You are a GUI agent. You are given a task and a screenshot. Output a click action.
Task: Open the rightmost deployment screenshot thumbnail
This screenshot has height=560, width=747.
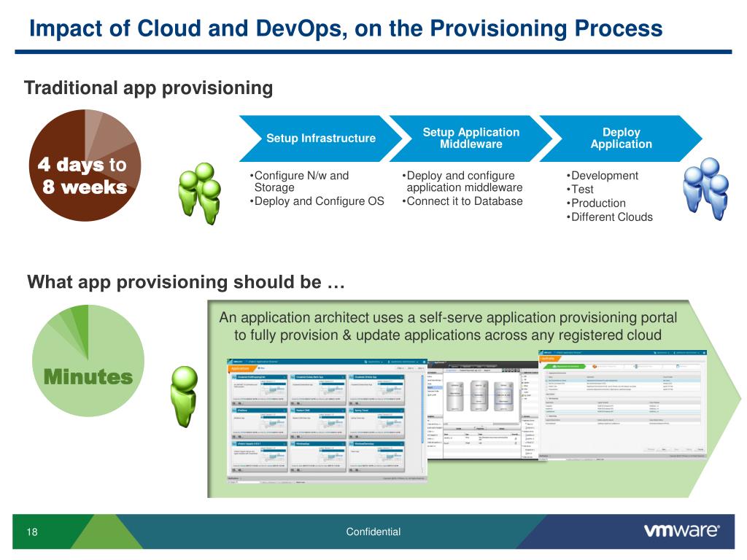tap(623, 405)
